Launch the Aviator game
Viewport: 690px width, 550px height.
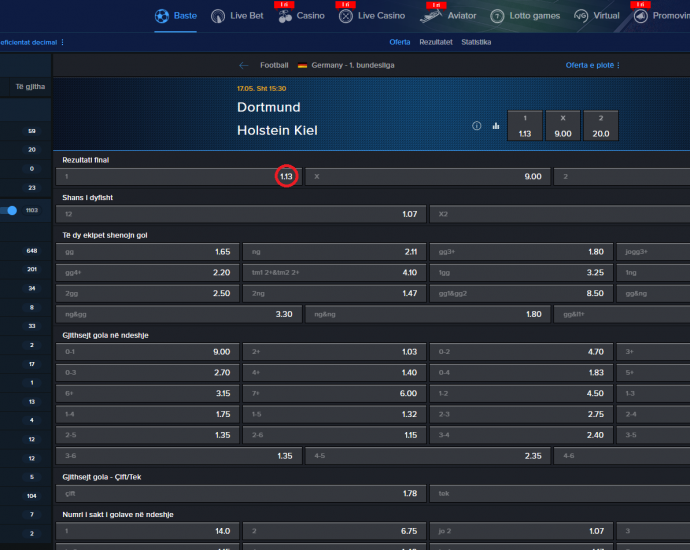click(432, 16)
